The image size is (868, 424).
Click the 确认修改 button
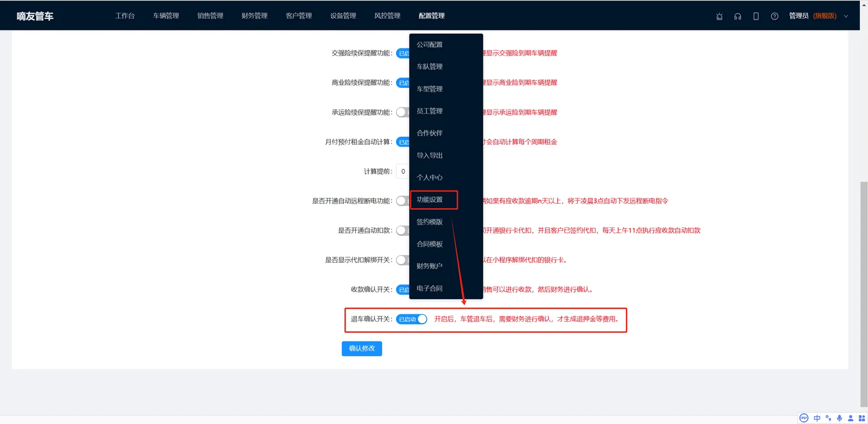tap(362, 349)
